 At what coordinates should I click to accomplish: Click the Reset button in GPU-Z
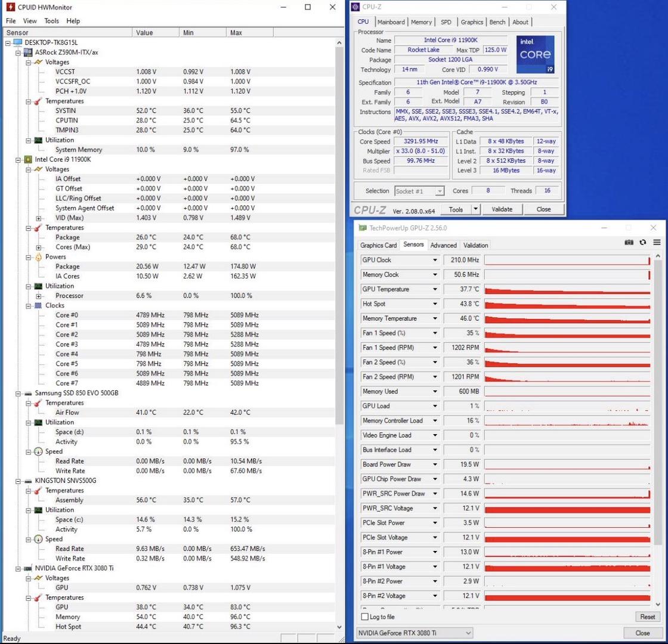pos(647,617)
